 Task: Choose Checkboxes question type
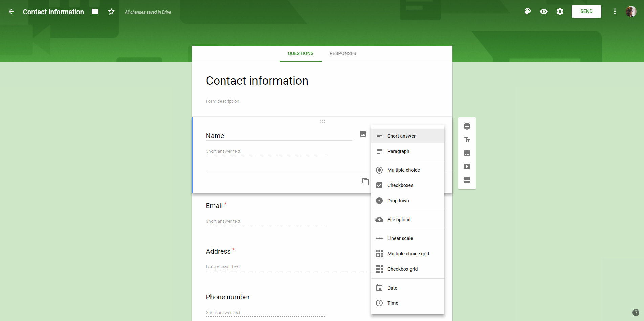[408, 185]
